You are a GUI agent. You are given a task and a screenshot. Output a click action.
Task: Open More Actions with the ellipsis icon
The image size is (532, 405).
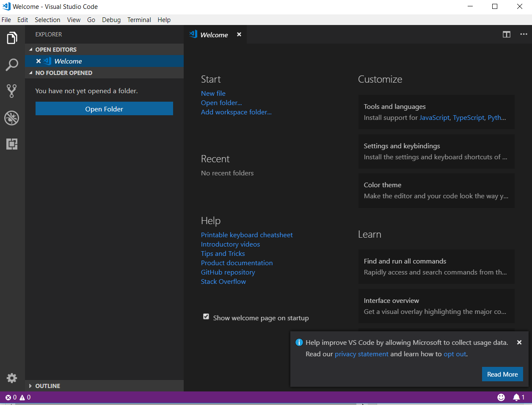(524, 34)
